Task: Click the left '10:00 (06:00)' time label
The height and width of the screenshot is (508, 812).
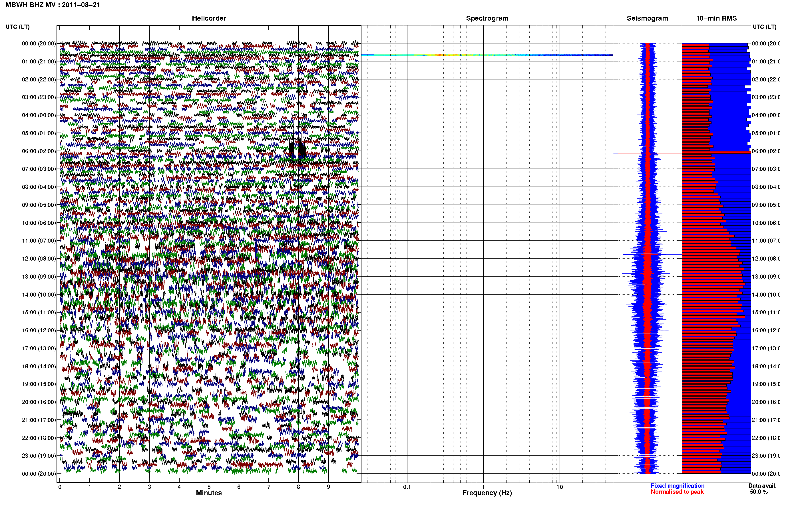Action: [39, 223]
